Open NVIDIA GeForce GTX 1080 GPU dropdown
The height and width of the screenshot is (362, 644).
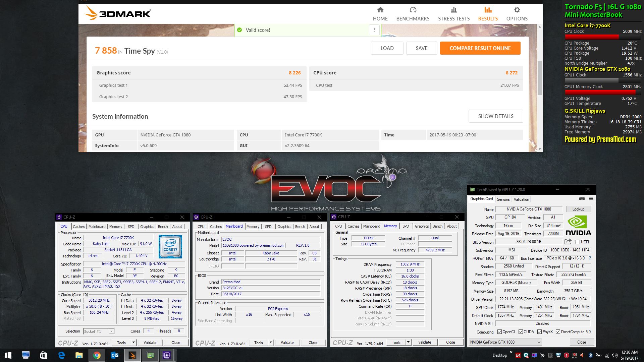pos(539,342)
